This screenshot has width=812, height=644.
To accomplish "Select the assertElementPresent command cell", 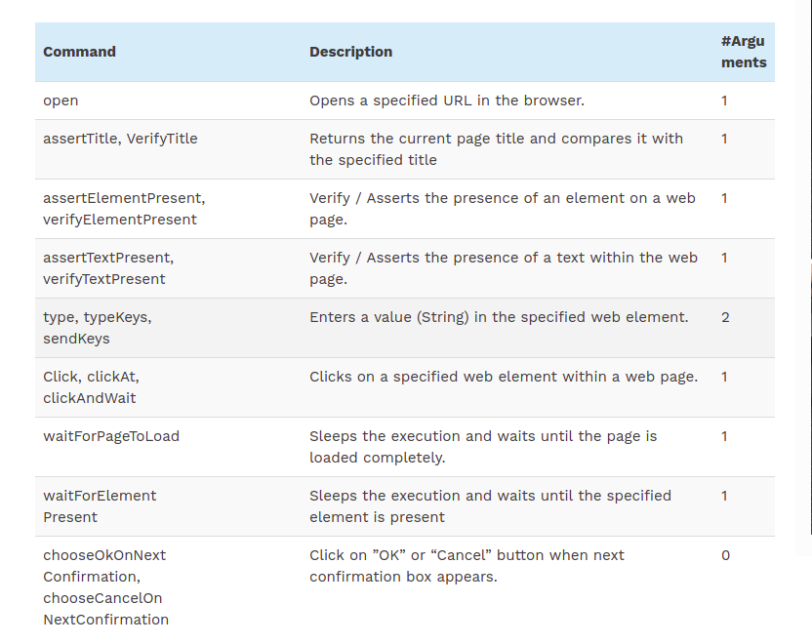I will [123, 209].
